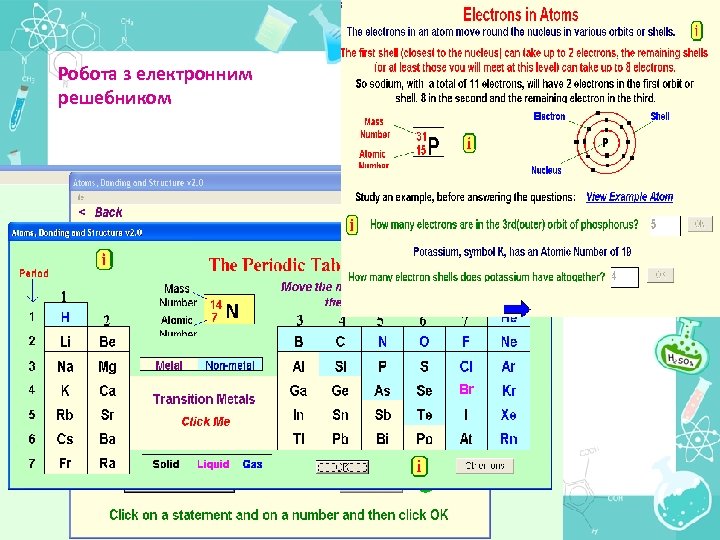
Task: Select argon Ar cell
Action: [x=509, y=366]
